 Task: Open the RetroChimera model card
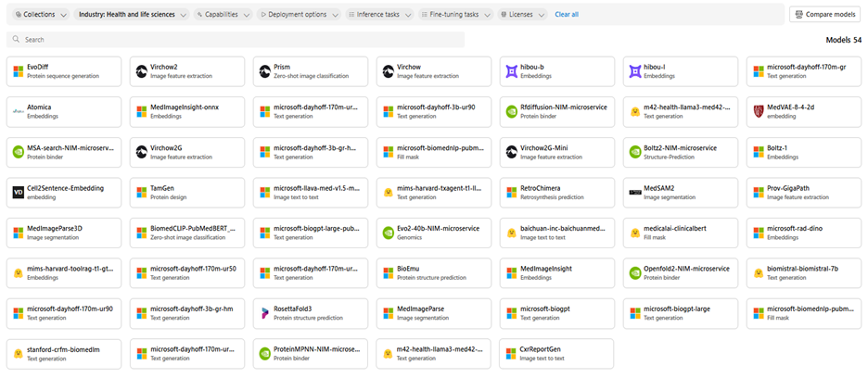(x=557, y=192)
